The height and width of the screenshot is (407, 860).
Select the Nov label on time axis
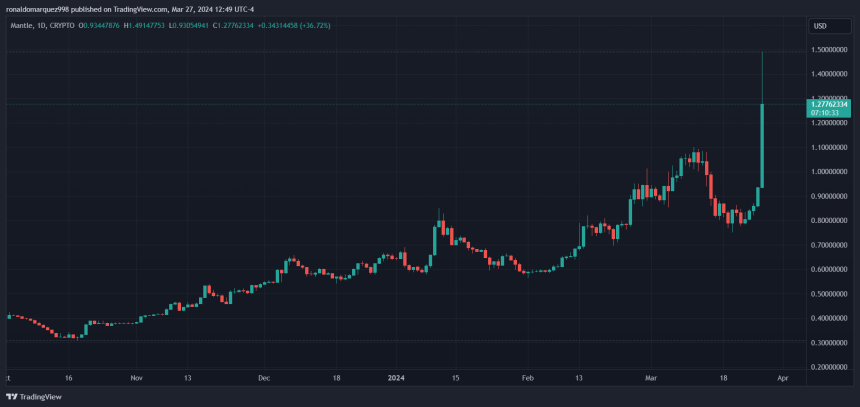click(137, 380)
